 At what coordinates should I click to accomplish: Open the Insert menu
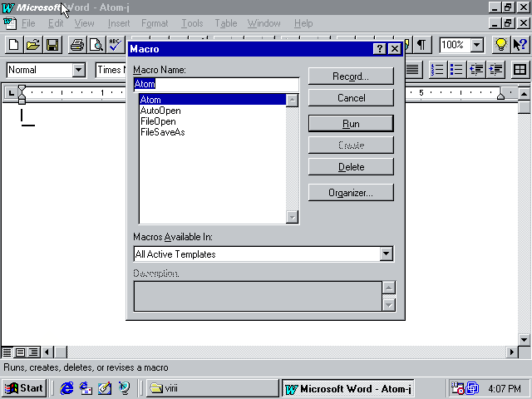pyautogui.click(x=119, y=23)
